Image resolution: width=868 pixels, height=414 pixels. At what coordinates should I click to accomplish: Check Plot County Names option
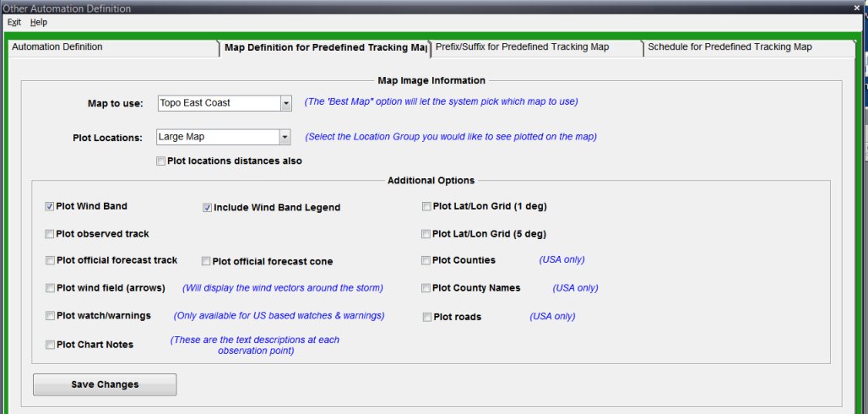426,288
